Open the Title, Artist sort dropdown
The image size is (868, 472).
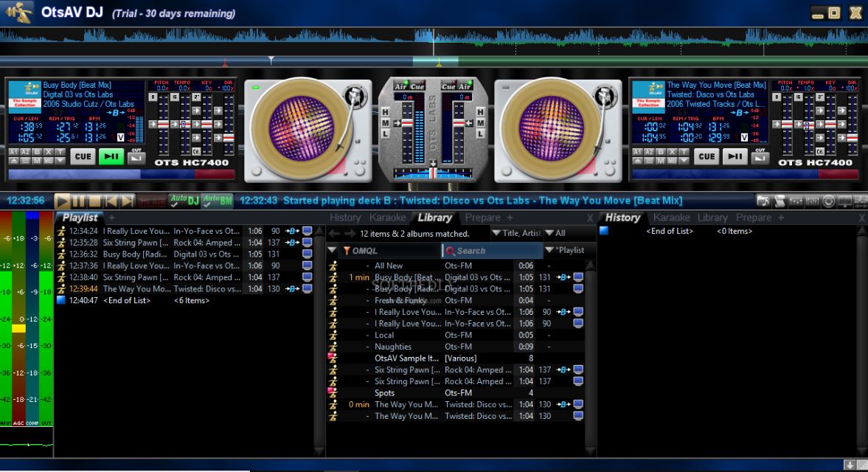[516, 233]
